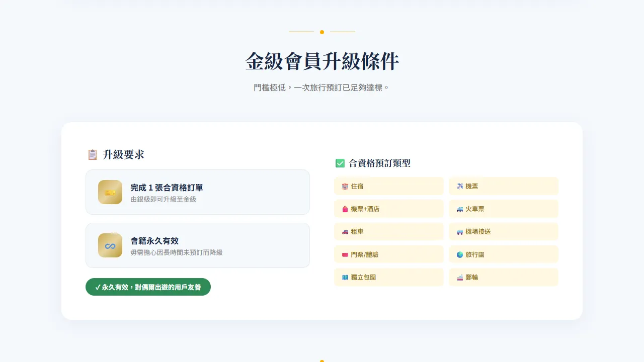Viewport: 644px width, 362px height.
Task: Click the 金級會員升級條件 heading
Action: [322, 61]
